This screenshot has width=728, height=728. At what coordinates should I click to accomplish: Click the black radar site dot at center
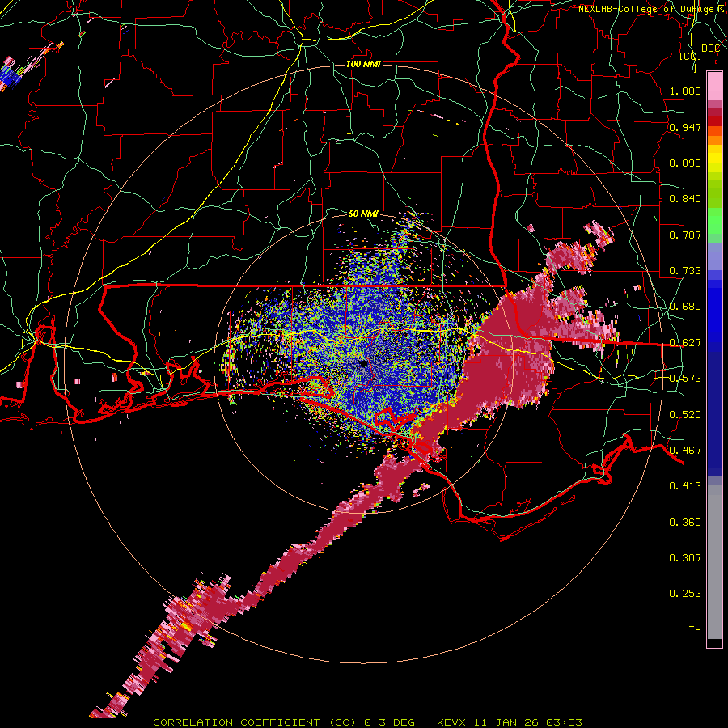pyautogui.click(x=363, y=365)
